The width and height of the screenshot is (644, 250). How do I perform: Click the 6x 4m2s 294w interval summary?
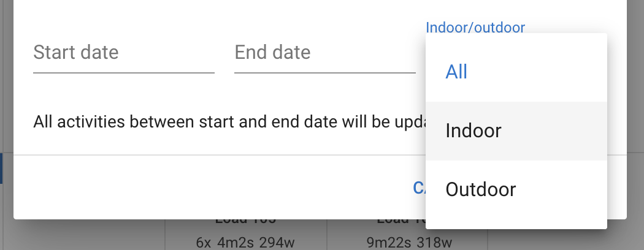click(x=245, y=243)
